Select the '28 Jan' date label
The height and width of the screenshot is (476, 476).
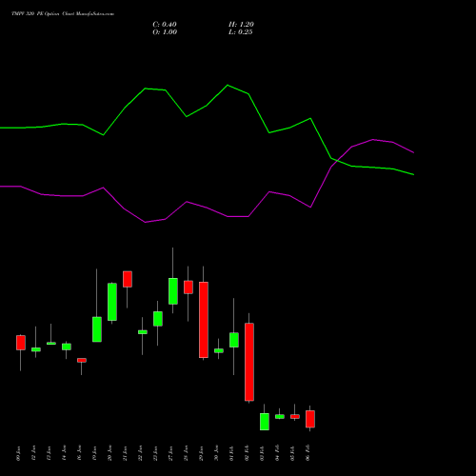click(186, 453)
